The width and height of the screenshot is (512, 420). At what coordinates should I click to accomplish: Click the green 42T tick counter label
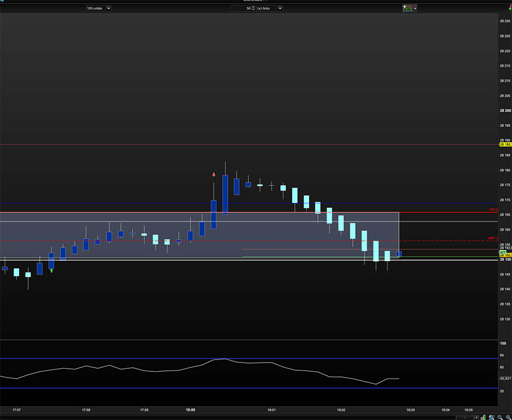pos(503,252)
